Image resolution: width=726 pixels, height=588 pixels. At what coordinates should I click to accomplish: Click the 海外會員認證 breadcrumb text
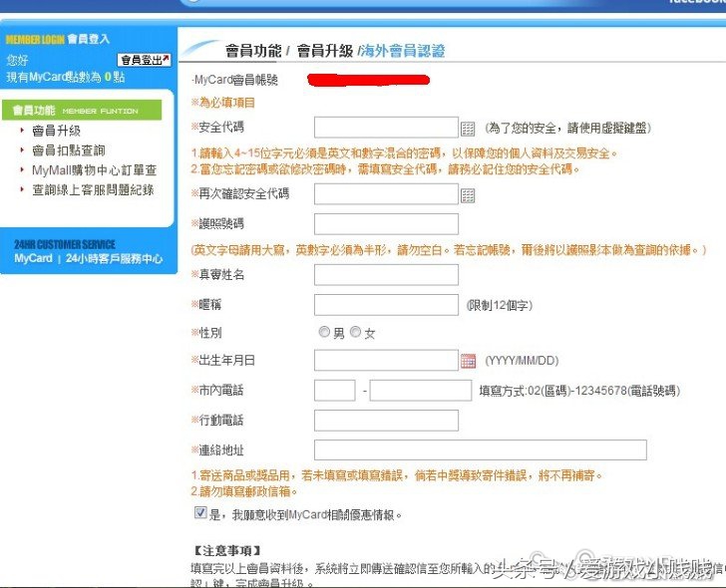[x=403, y=51]
